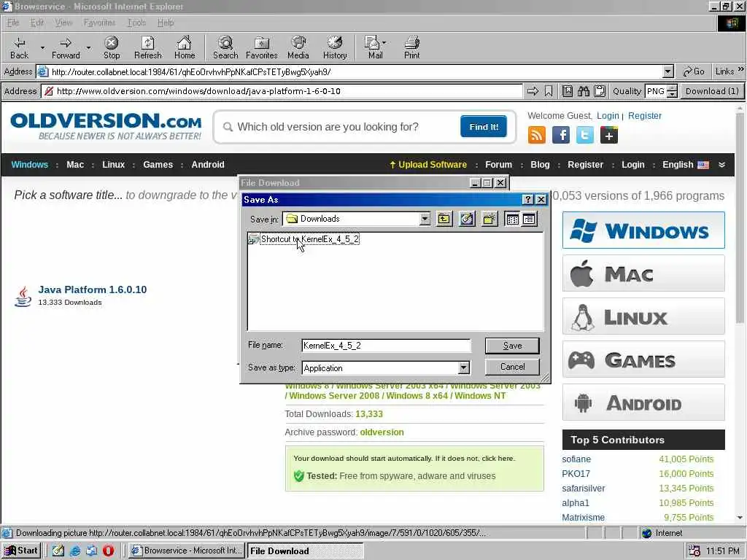This screenshot has width=747, height=560.
Task: Open the Edit menu
Action: click(36, 23)
